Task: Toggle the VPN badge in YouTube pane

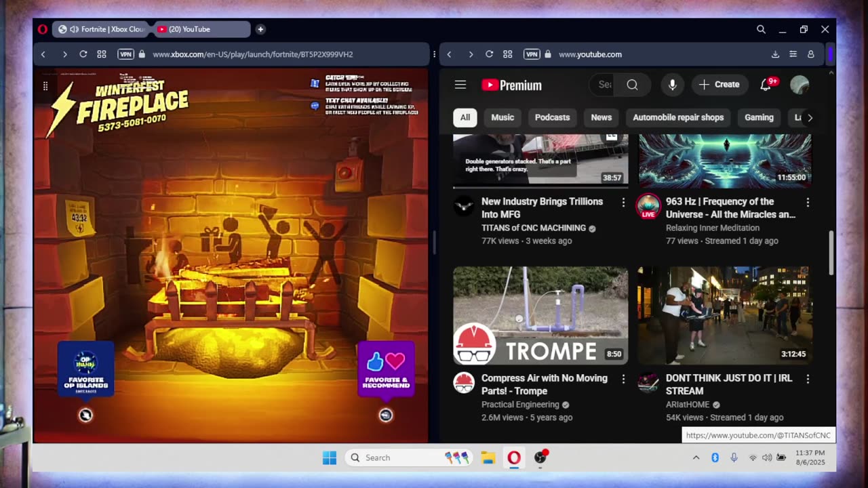Action: point(532,54)
